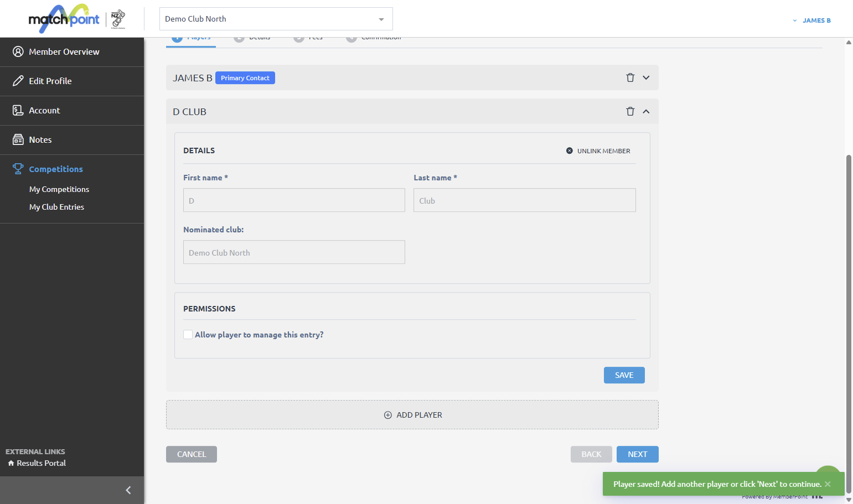Expand the JAMES B player panel
This screenshot has height=504, width=853.
click(646, 77)
